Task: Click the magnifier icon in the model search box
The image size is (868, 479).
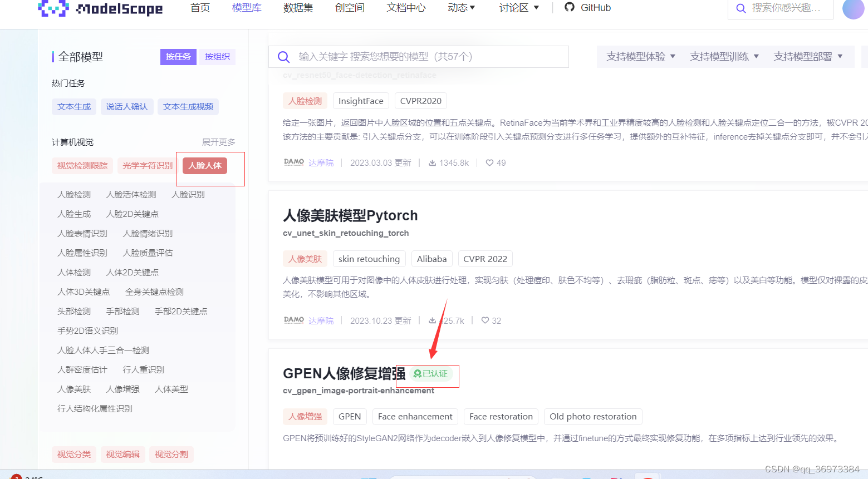Action: [x=283, y=57]
